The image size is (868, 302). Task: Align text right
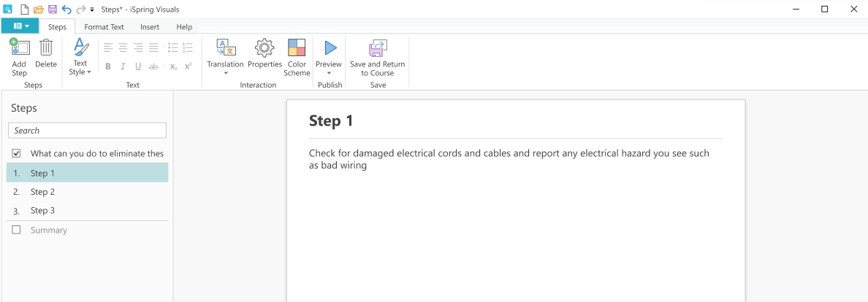pyautogui.click(x=138, y=48)
